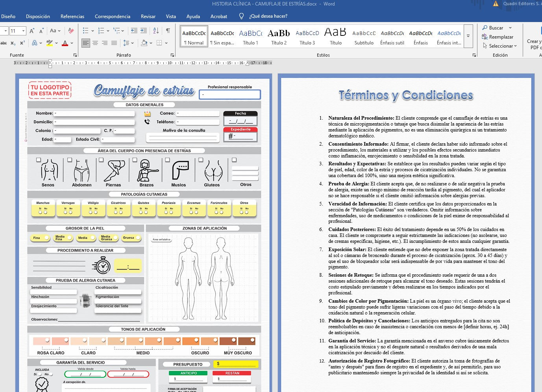Open the Seleccionar dropdown
Viewport: 542px width, 392px height.
500,46
